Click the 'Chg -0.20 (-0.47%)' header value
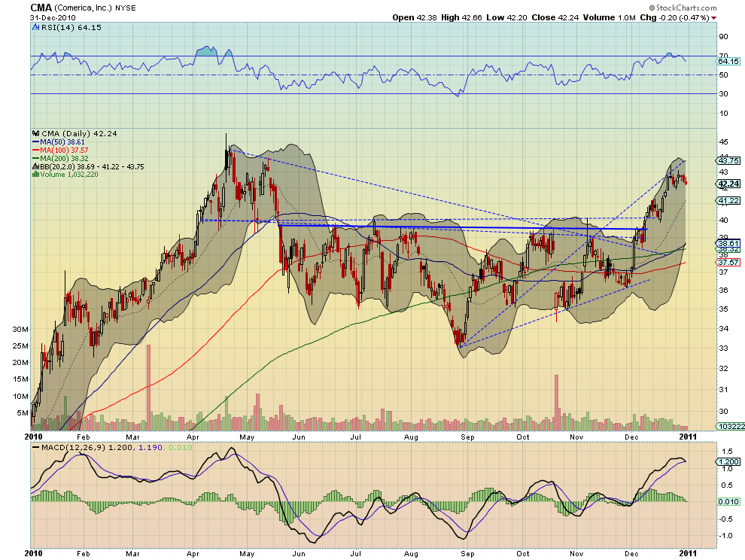The width and height of the screenshot is (745, 560). [675, 17]
